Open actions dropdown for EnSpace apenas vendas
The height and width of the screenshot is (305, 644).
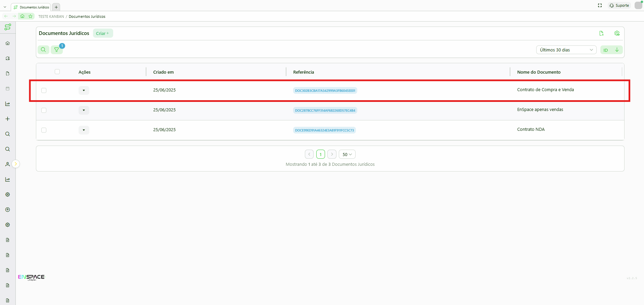click(84, 110)
